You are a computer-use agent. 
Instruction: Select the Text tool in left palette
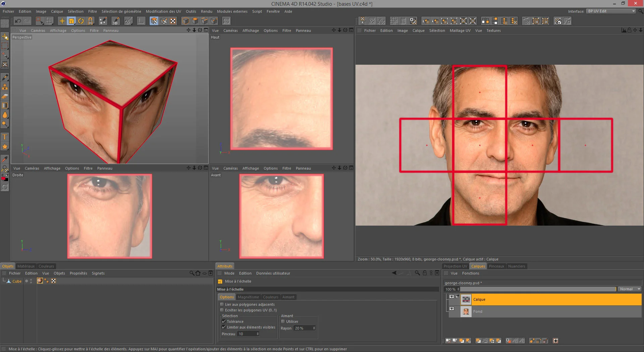5,137
